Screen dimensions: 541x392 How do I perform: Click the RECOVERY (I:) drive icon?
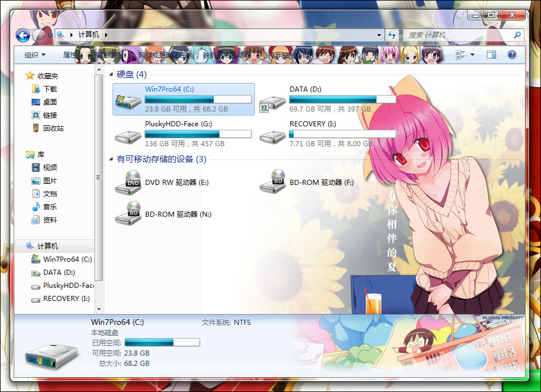click(x=272, y=137)
